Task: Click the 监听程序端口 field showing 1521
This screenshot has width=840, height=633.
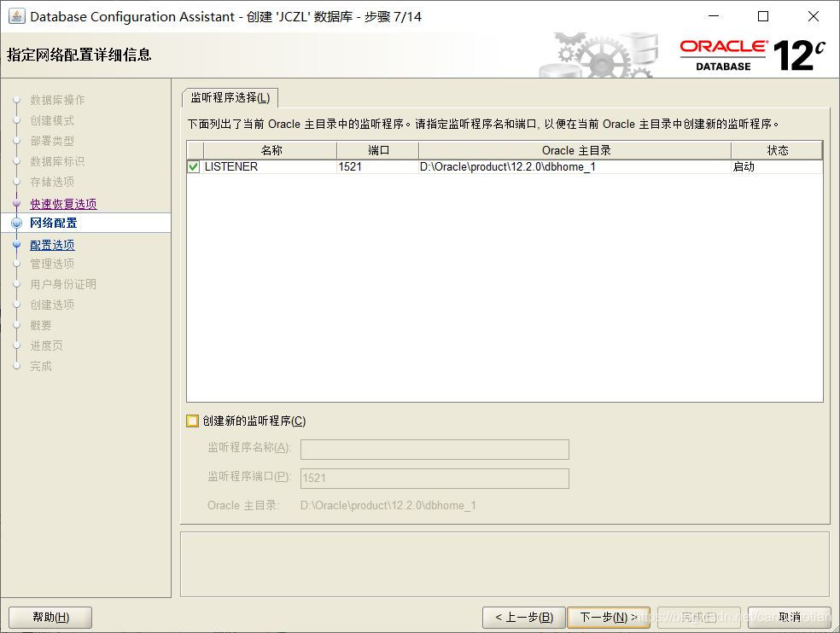Action: (435, 479)
